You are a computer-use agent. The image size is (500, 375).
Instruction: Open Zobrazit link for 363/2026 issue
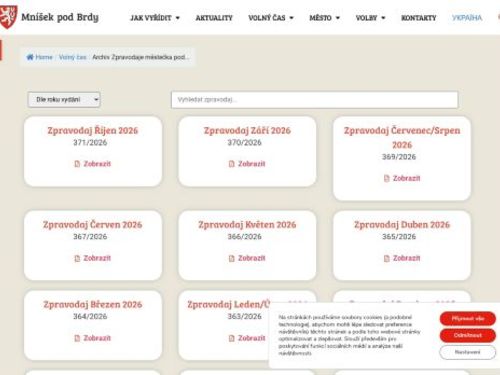(252, 338)
